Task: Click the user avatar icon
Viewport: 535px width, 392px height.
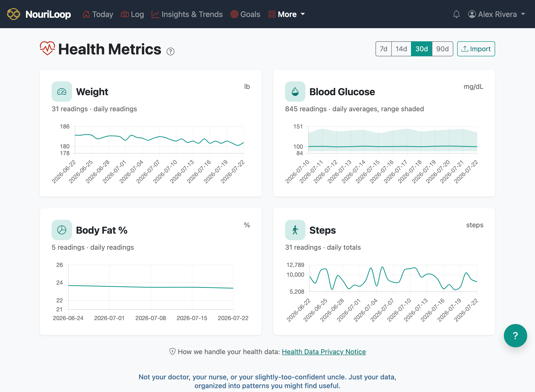Action: pos(472,14)
